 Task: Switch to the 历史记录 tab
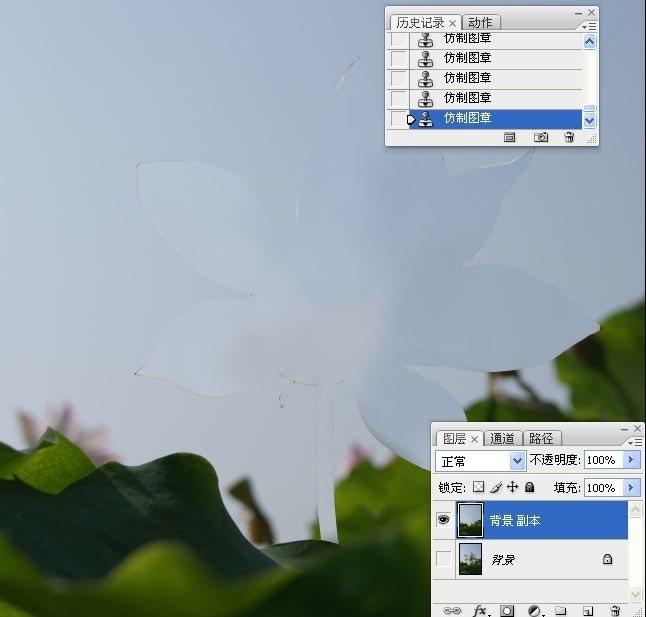[x=420, y=23]
